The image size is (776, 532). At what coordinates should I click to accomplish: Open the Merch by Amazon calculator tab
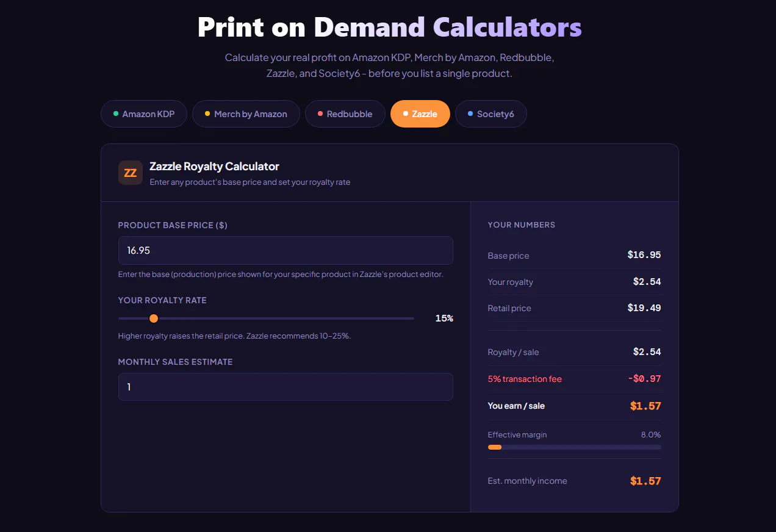(246, 114)
